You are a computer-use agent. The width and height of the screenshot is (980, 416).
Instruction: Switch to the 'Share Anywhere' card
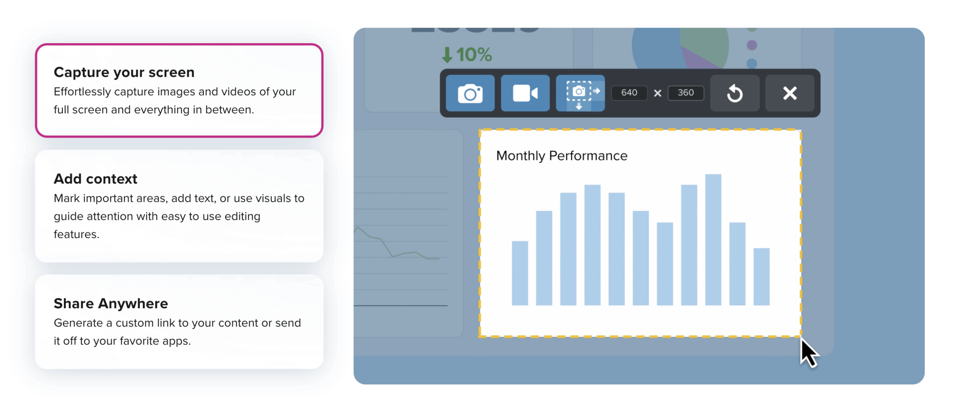coord(179,322)
